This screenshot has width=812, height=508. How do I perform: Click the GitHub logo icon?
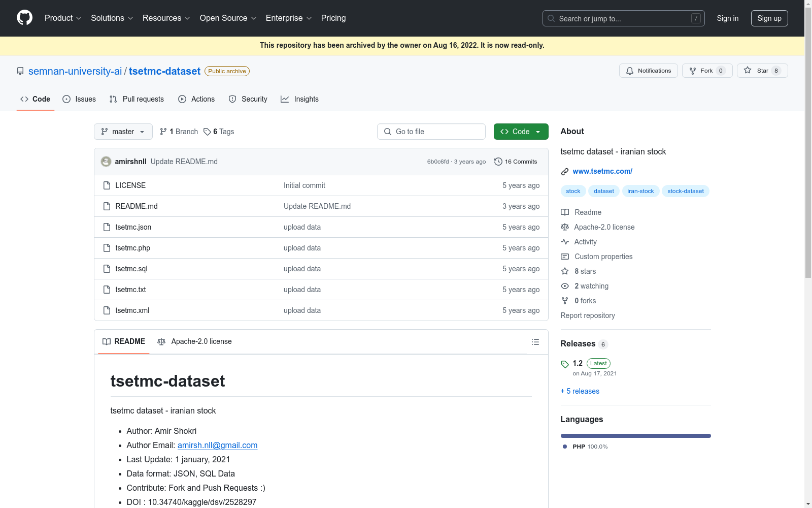(24, 18)
